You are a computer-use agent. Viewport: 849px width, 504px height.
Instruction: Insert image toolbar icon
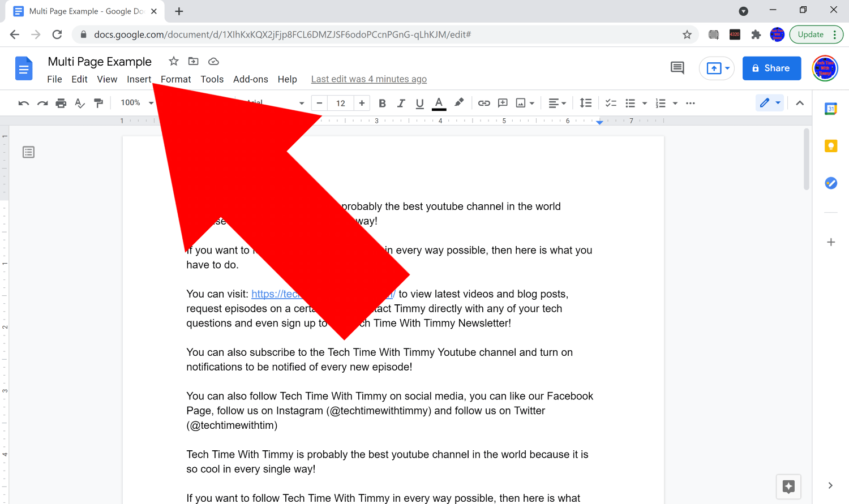tap(521, 103)
